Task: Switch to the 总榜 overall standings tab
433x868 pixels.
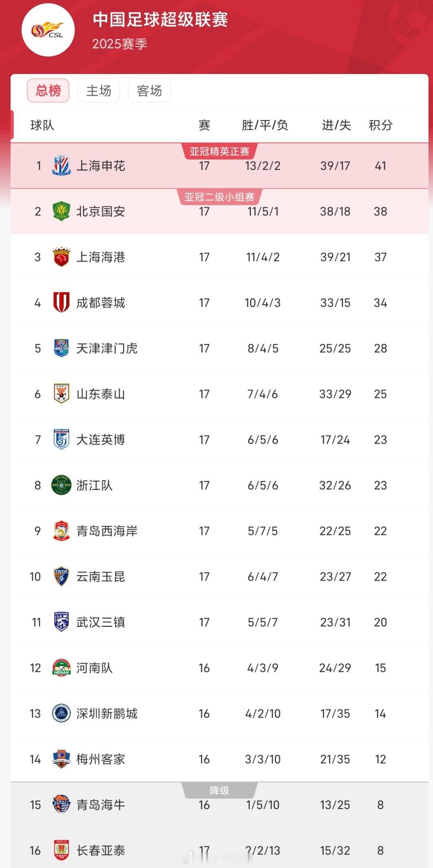Action: click(x=48, y=90)
